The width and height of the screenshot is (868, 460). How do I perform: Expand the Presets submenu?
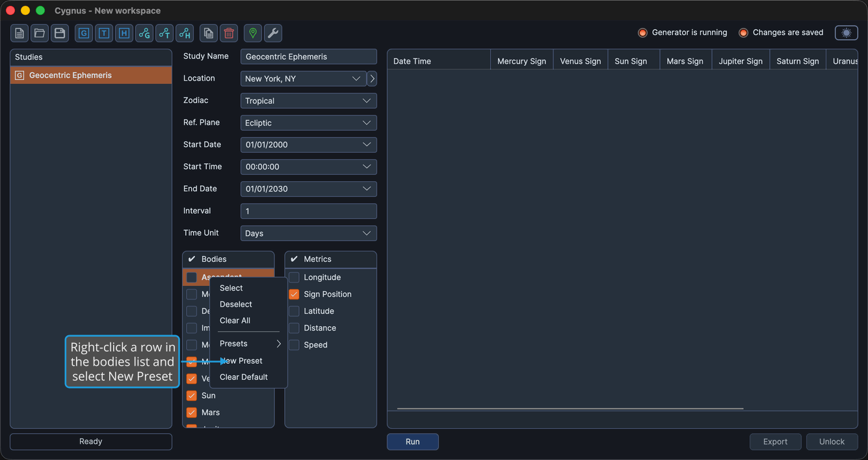[x=248, y=344]
